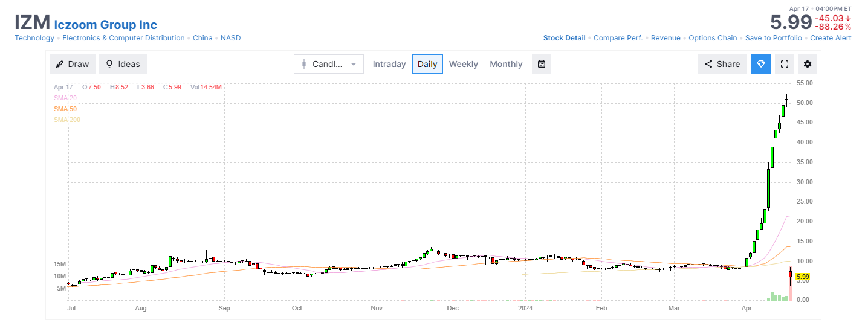Toggle the SMA 200 indicator label

click(66, 120)
